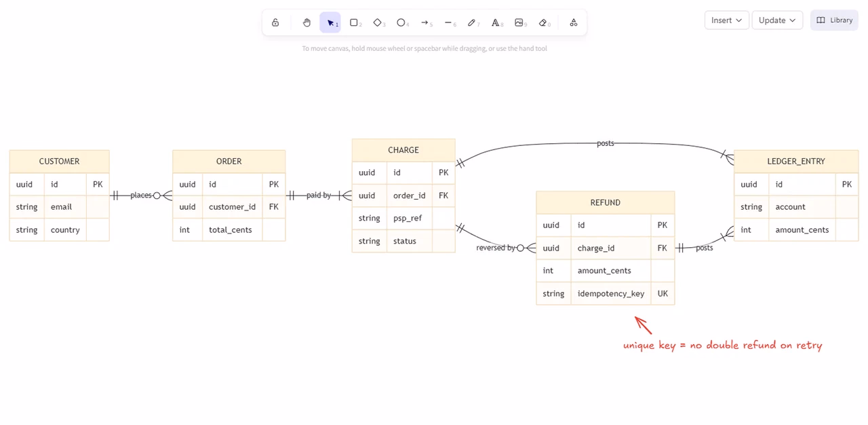Click the 'customer_id' field in ORDER
The width and height of the screenshot is (868, 425).
232,207
